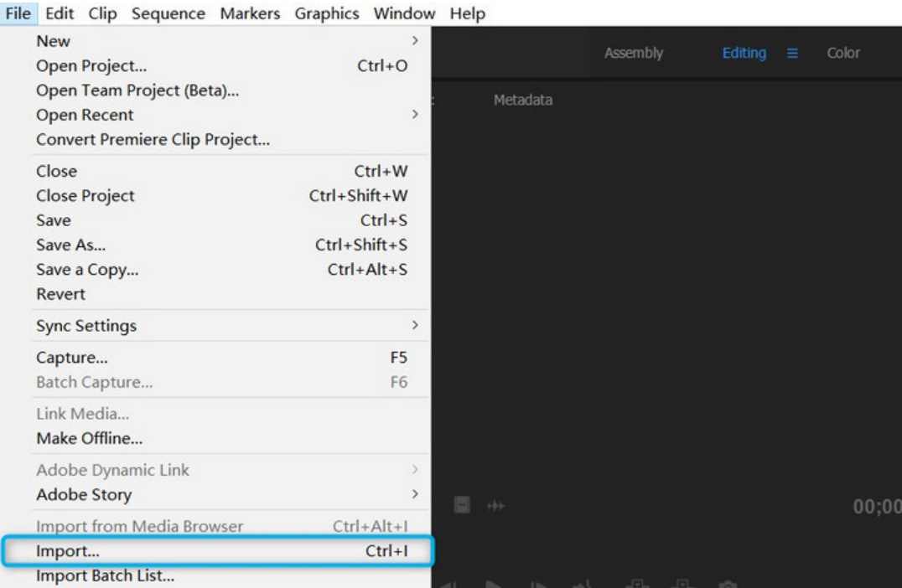Select Save a Copy... entry

click(230, 270)
